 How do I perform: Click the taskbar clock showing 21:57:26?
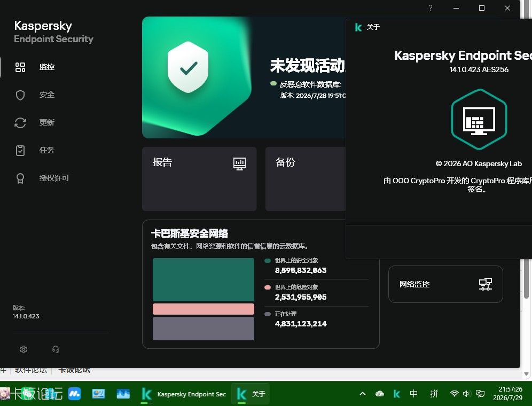click(x=508, y=393)
